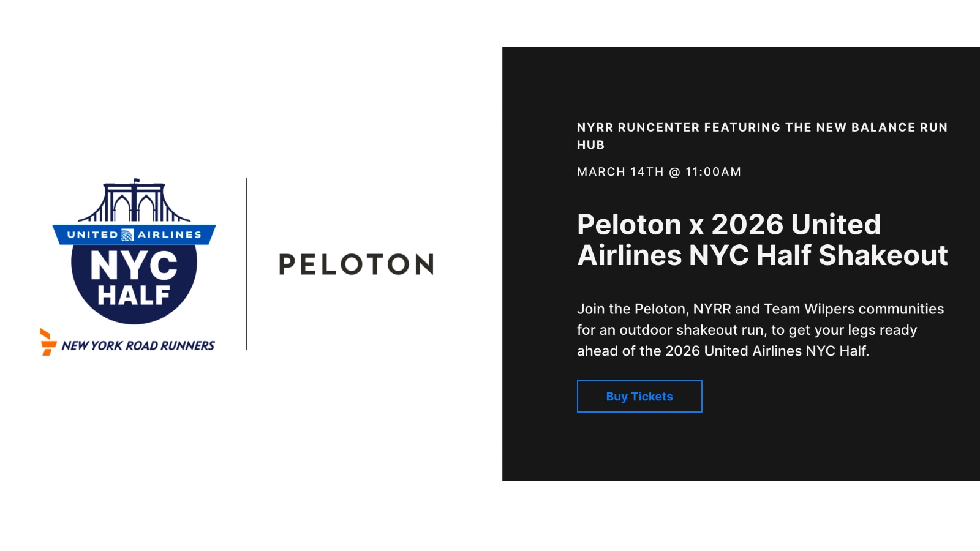Viewport: 980px width, 551px height.
Task: Click the Buy Tickets button
Action: tap(639, 396)
